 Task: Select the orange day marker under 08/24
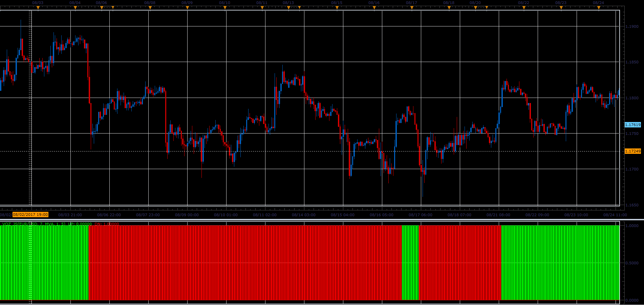599,7
